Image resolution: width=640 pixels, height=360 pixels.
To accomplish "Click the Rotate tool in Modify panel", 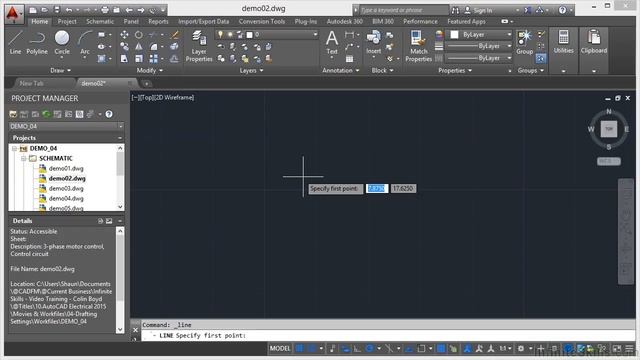I will (x=139, y=35).
